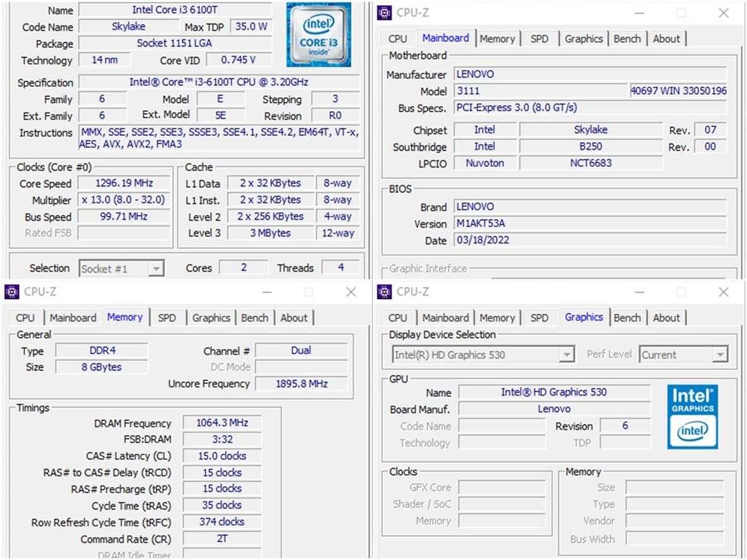
Task: Click the memory Size value '8 GBytes'
Action: [x=102, y=367]
